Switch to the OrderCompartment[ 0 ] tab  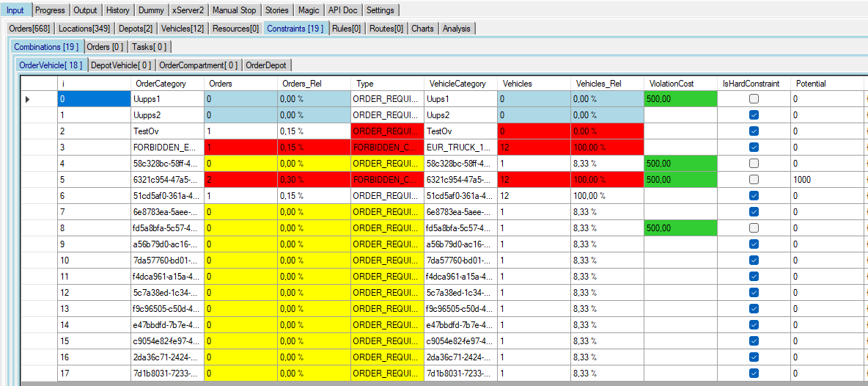point(198,65)
